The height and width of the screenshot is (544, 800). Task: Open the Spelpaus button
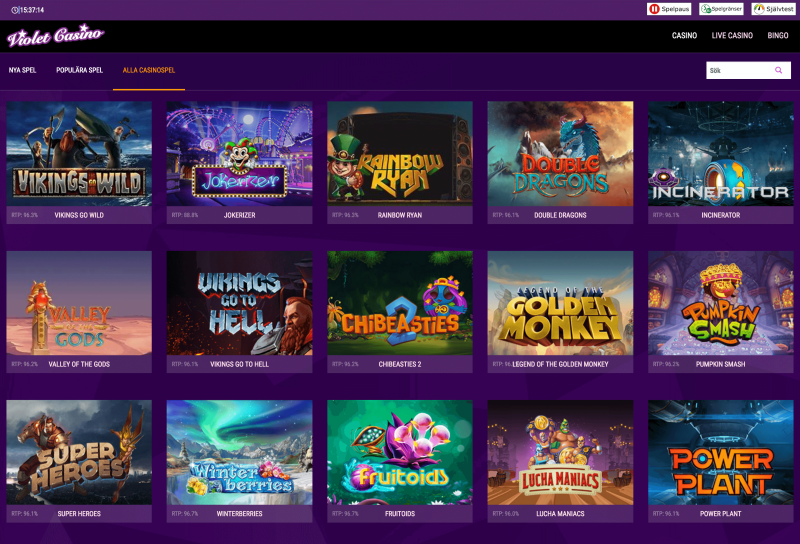click(669, 9)
